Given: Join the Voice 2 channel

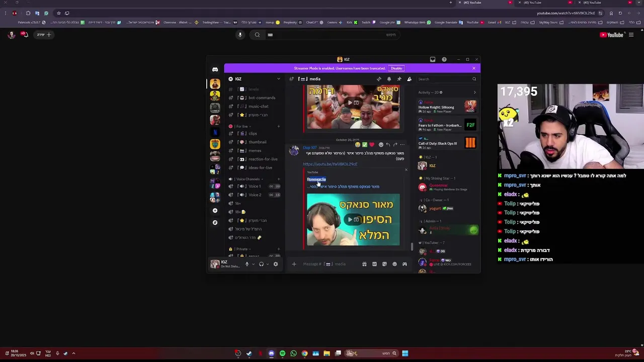Looking at the screenshot, I should click(x=255, y=195).
